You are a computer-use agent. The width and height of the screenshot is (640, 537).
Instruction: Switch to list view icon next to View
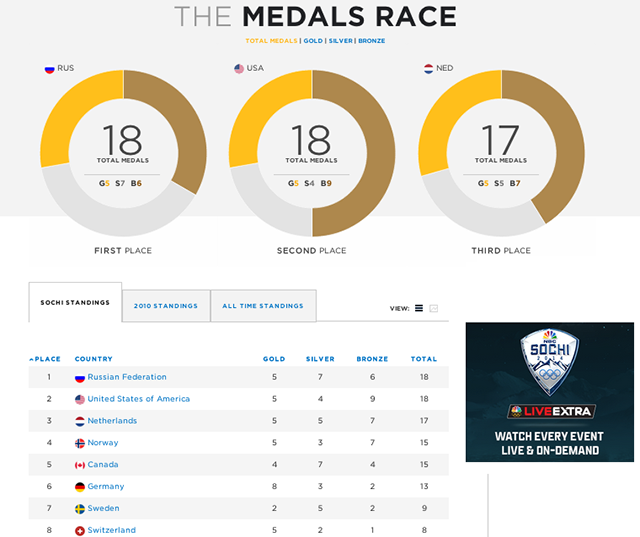[x=419, y=308]
